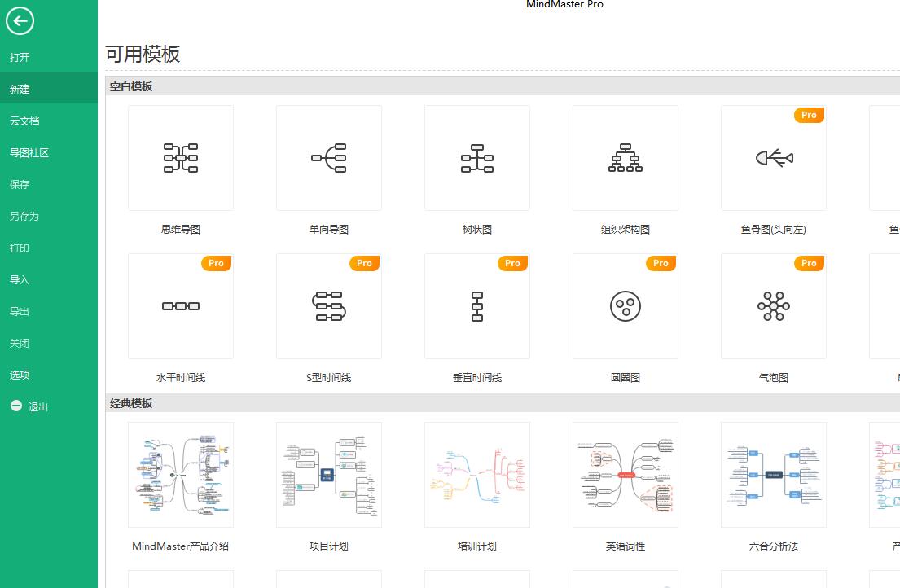Image resolution: width=900 pixels, height=588 pixels.
Task: Click the Pro badge on S型时间线
Action: click(364, 263)
